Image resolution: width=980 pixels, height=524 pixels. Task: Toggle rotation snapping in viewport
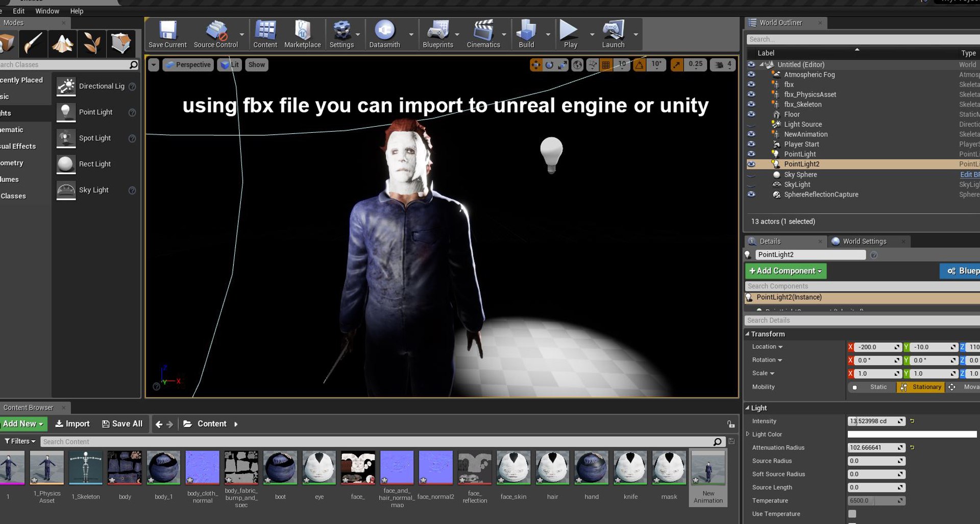(640, 65)
